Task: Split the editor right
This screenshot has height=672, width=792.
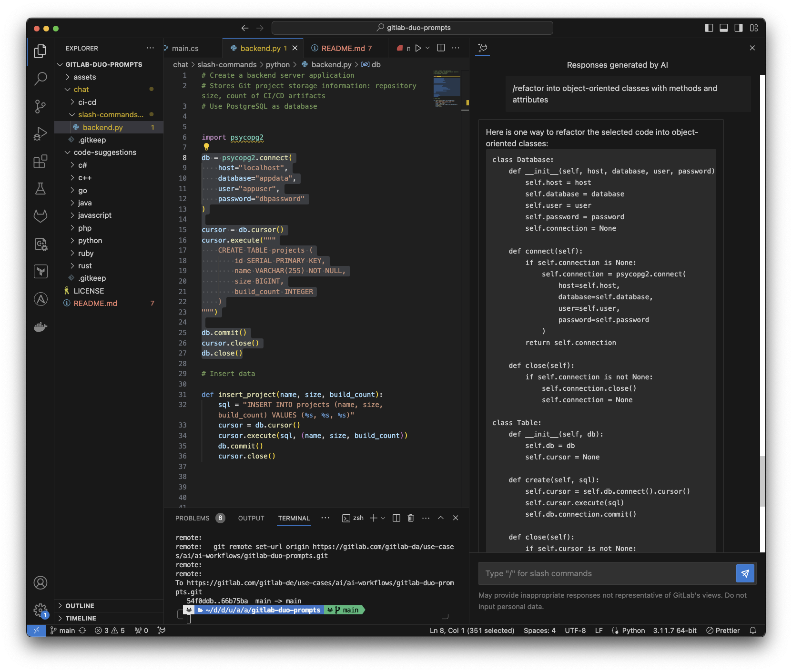Action: 441,48
